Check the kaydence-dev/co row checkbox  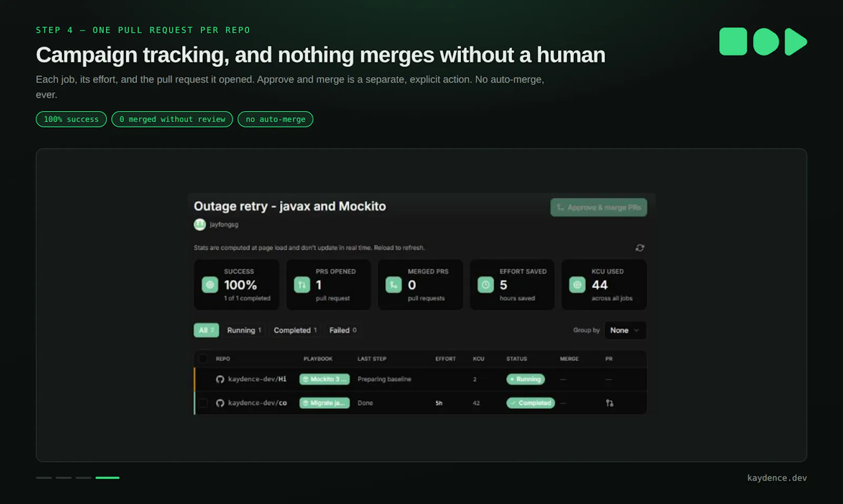tap(203, 403)
